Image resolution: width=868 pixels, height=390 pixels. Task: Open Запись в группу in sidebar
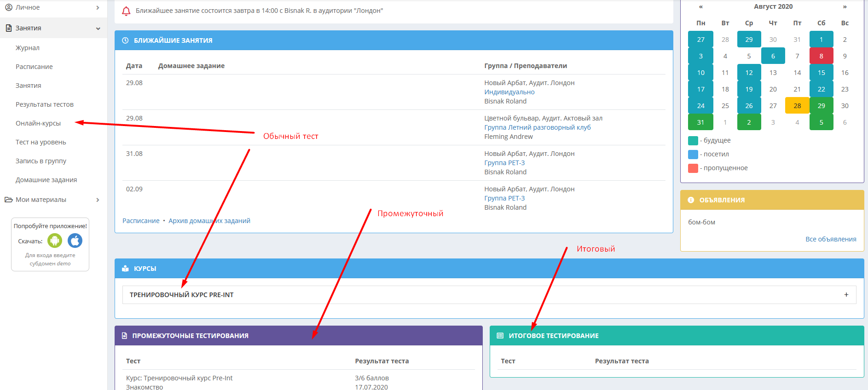point(41,161)
